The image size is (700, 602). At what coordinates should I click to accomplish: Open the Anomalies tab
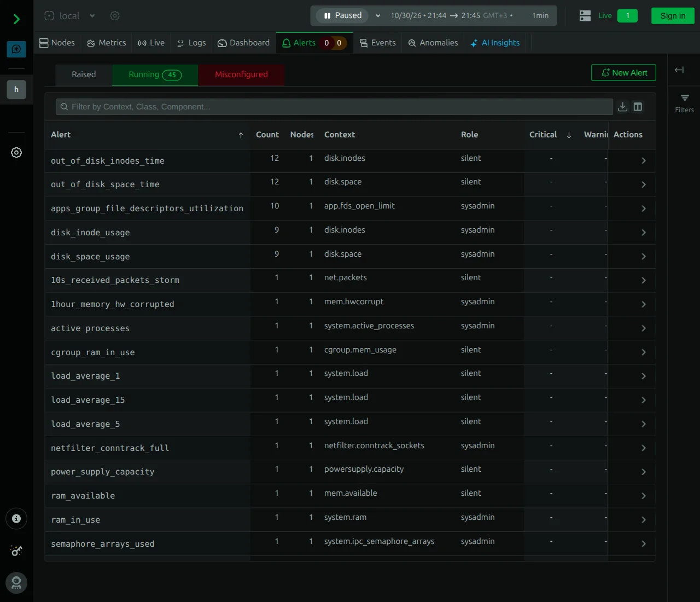433,43
